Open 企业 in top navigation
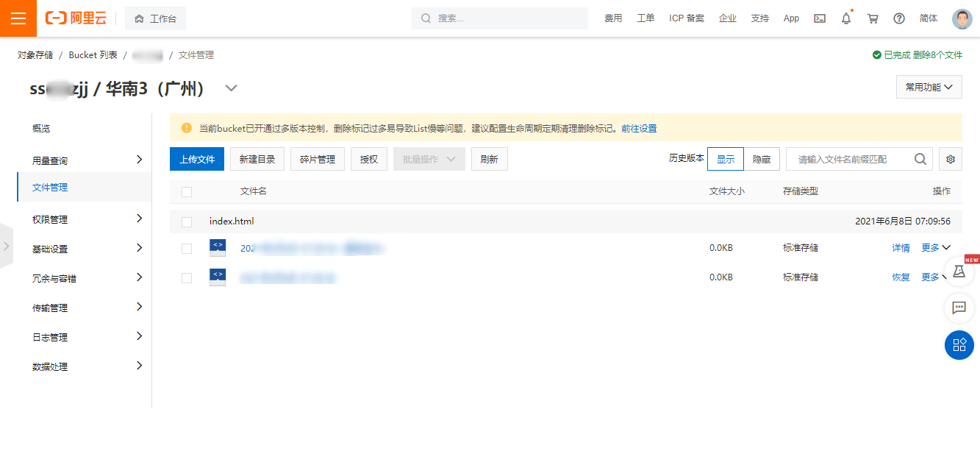Viewport: 980px width, 454px height. click(728, 18)
